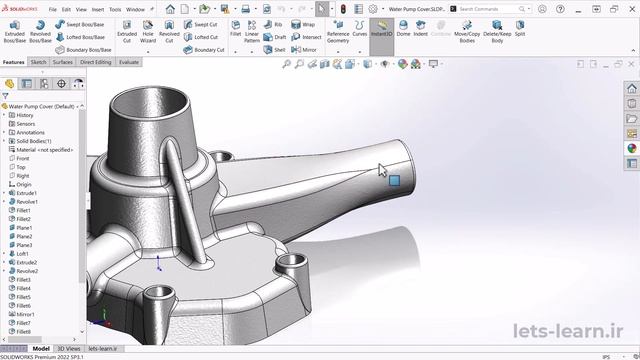Select the Mirror feature tool

coord(304,50)
